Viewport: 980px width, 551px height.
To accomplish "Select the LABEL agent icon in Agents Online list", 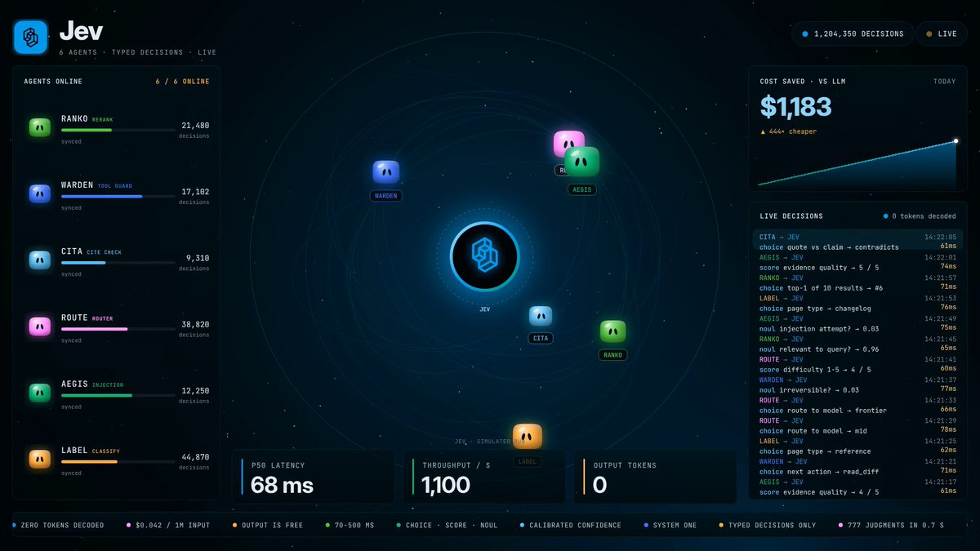I will point(40,459).
